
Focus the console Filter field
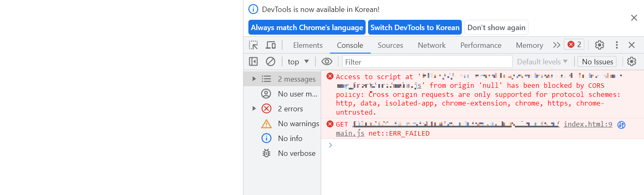coord(427,62)
